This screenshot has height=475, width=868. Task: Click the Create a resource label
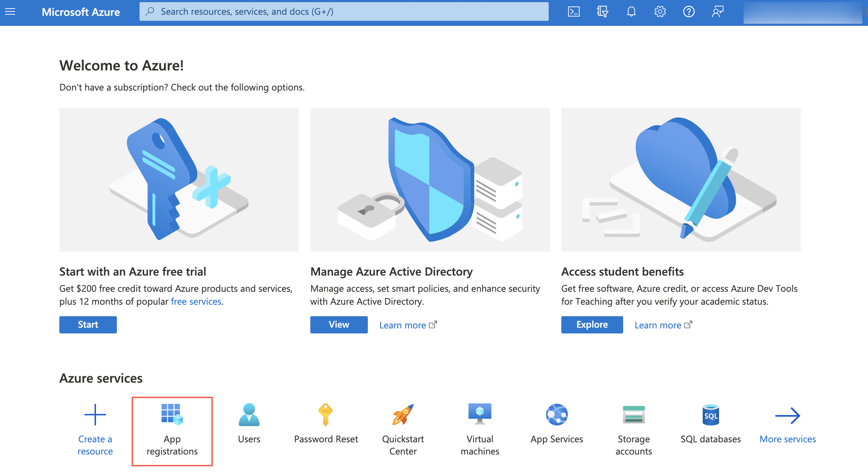(x=95, y=445)
